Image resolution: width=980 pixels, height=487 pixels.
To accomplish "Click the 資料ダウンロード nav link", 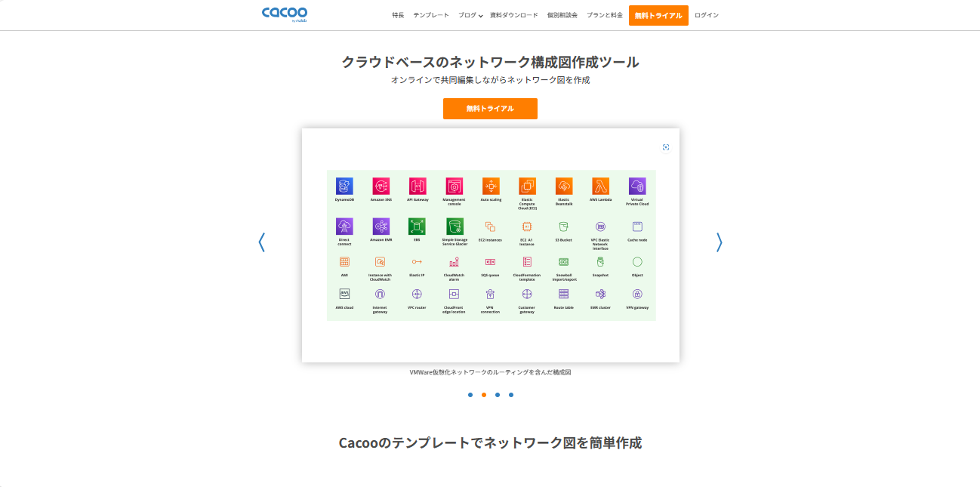I will click(513, 15).
